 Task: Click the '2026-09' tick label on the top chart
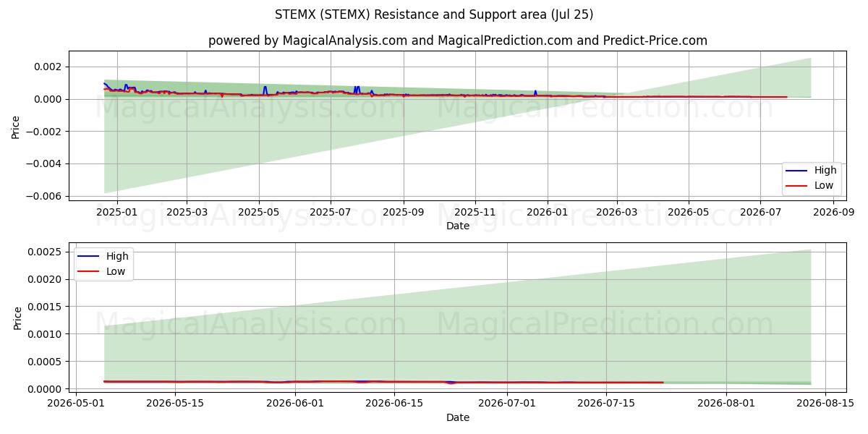tap(834, 213)
